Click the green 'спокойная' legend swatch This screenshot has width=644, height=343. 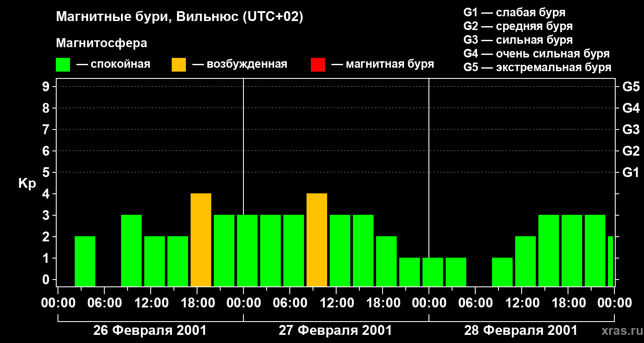[x=63, y=65]
